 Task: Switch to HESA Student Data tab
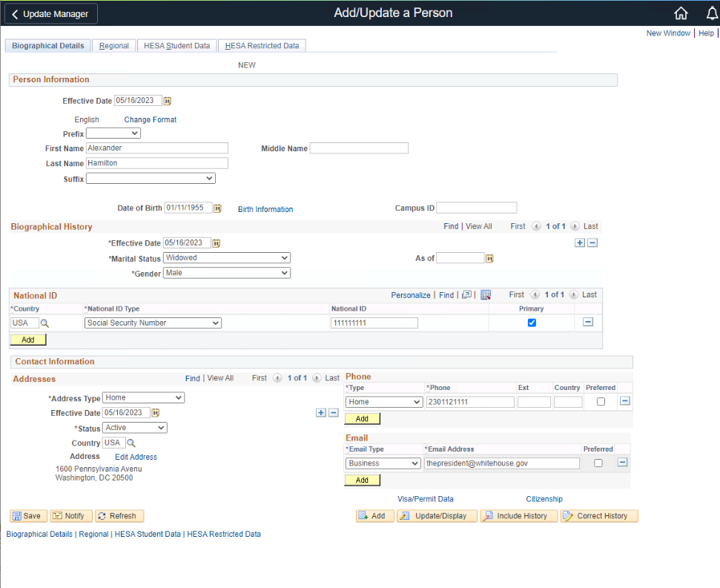176,46
